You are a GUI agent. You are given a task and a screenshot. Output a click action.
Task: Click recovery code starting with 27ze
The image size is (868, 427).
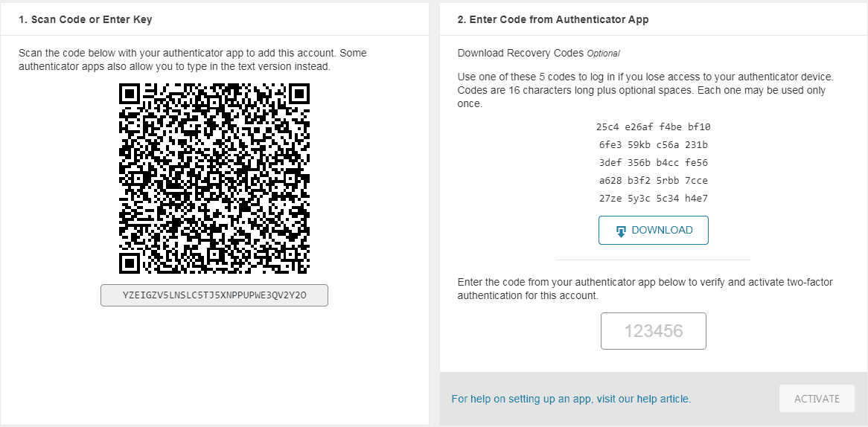click(654, 198)
